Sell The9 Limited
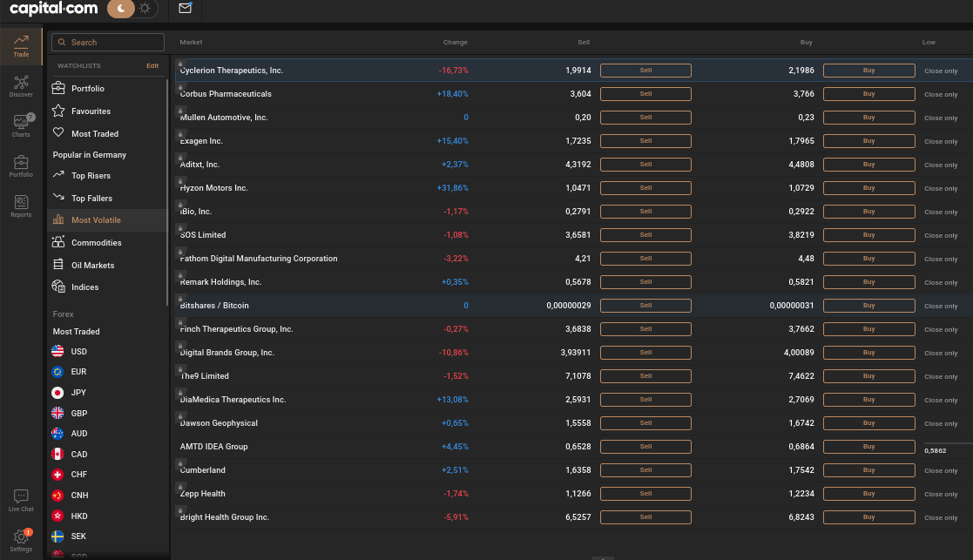Viewport: 973px width, 560px height. pos(645,376)
